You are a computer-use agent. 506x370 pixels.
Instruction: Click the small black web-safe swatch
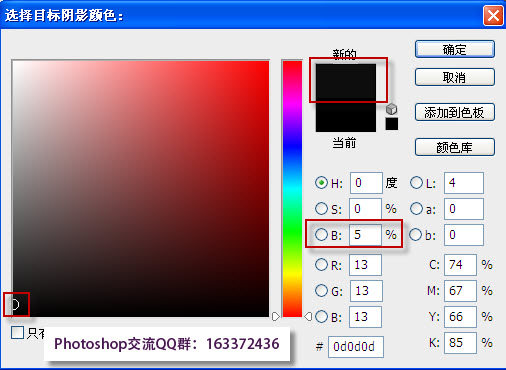(x=392, y=124)
